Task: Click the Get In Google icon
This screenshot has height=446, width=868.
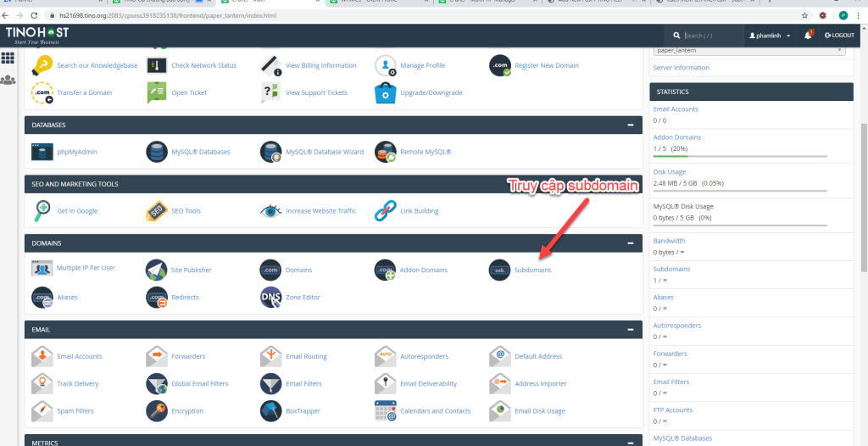Action: tap(42, 211)
